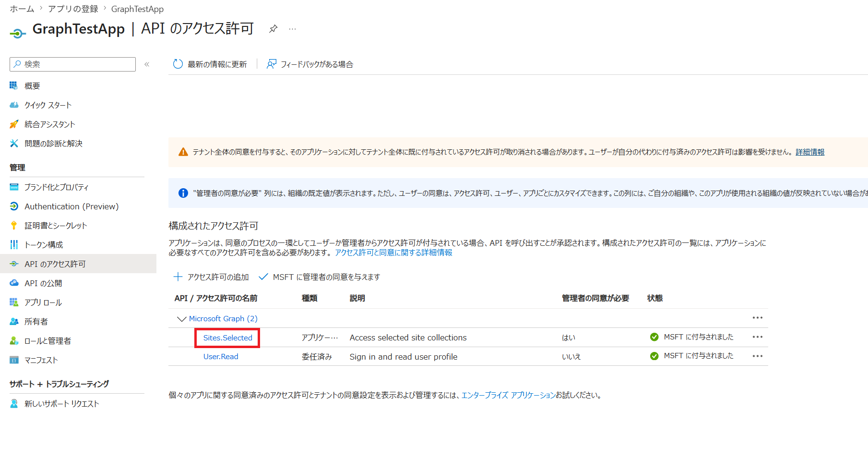The width and height of the screenshot is (868, 459).
Task: Click the plus icon for アクセス許可の追加
Action: pos(178,277)
